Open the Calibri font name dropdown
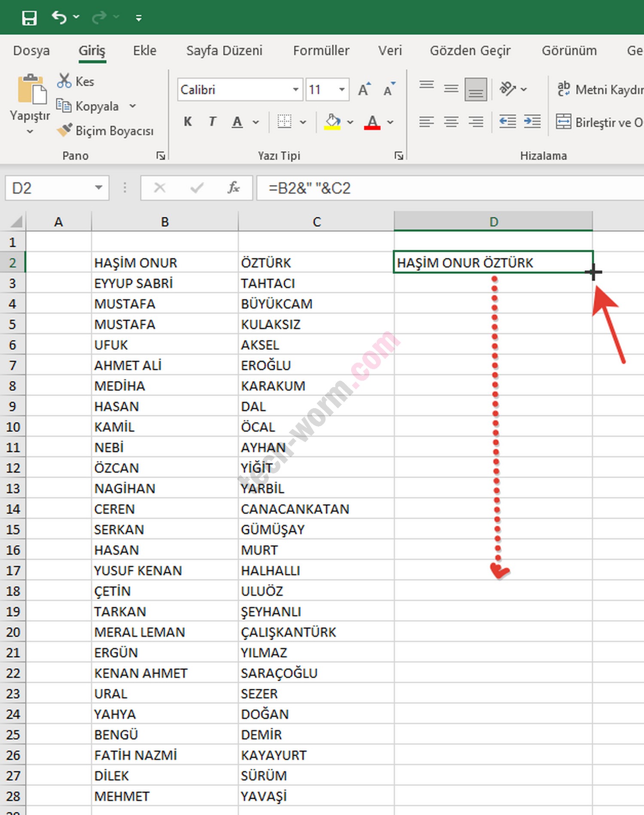Screen dimensions: 644x815 295,90
